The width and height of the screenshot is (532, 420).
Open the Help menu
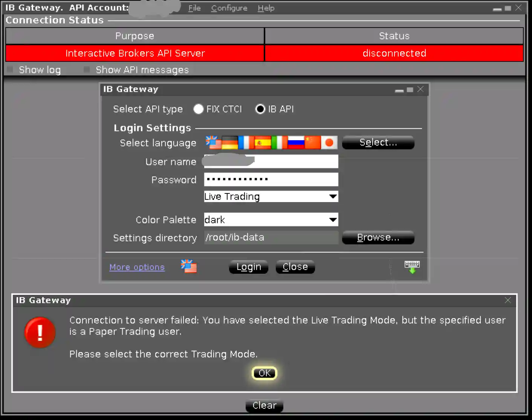(x=266, y=8)
